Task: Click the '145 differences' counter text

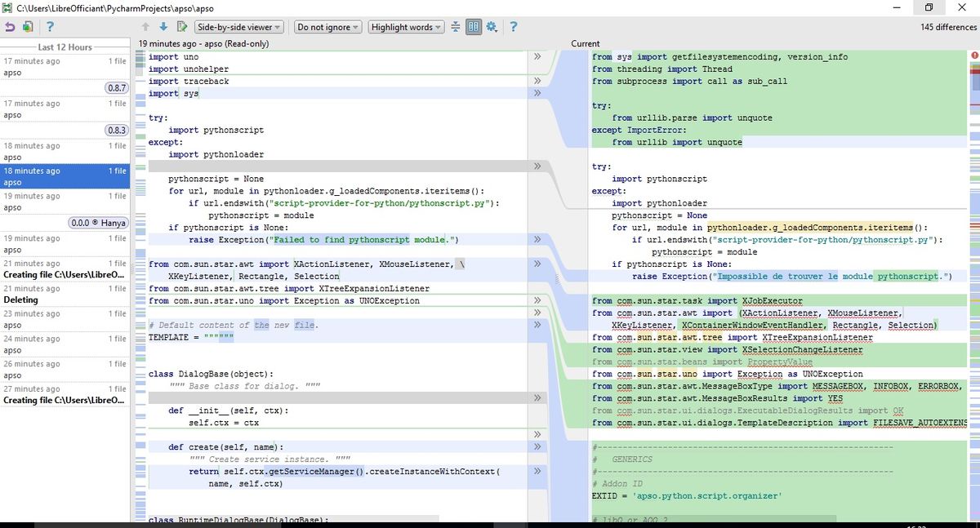Action: [949, 27]
